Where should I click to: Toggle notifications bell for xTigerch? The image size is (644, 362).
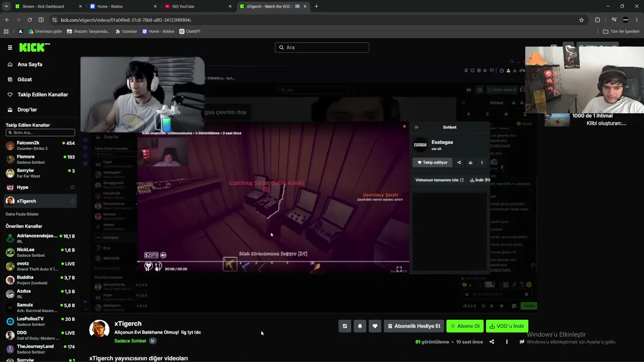(x=360, y=326)
